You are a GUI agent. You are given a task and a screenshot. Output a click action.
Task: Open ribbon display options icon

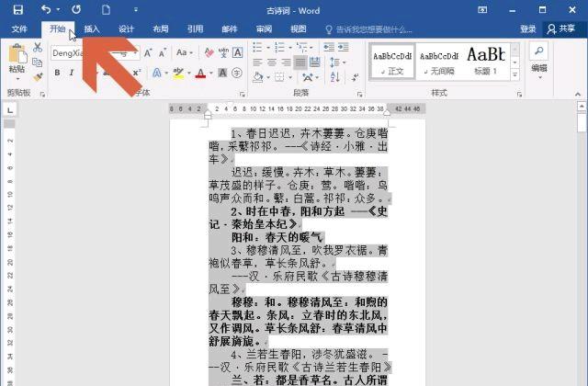tap(482, 10)
